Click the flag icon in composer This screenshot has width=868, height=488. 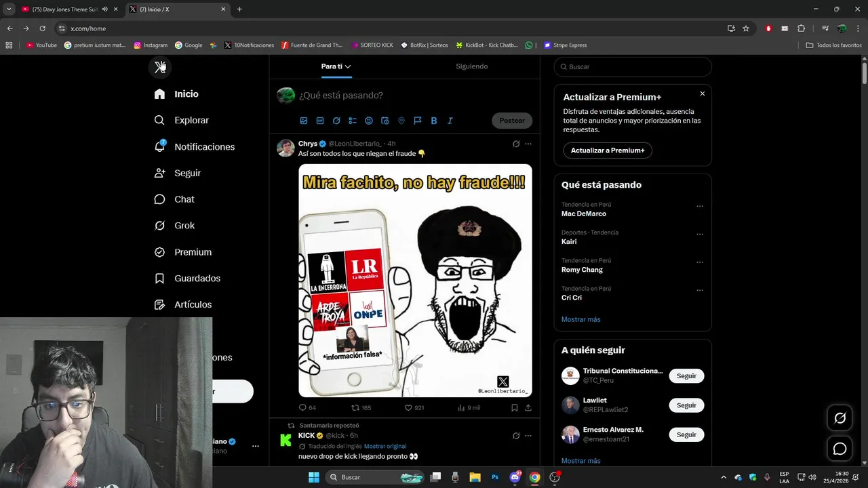click(x=418, y=121)
